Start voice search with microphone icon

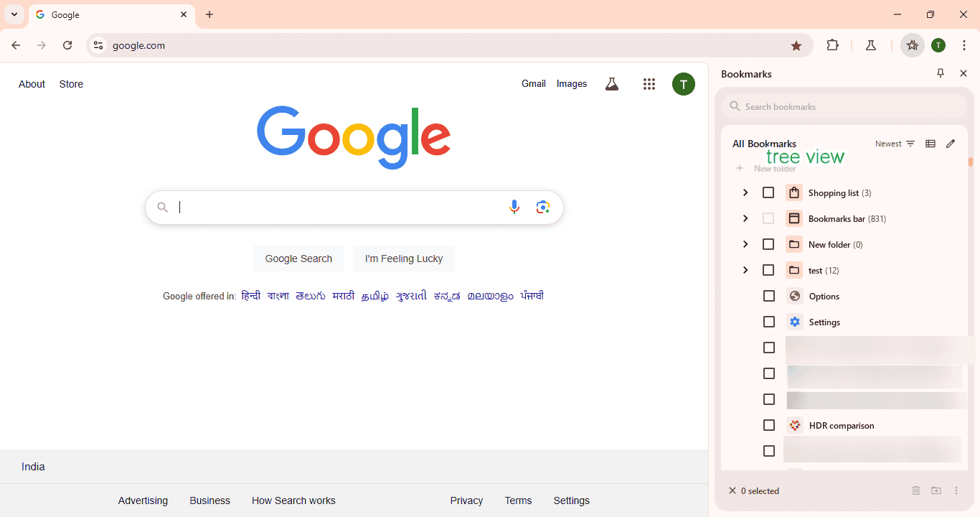click(514, 208)
